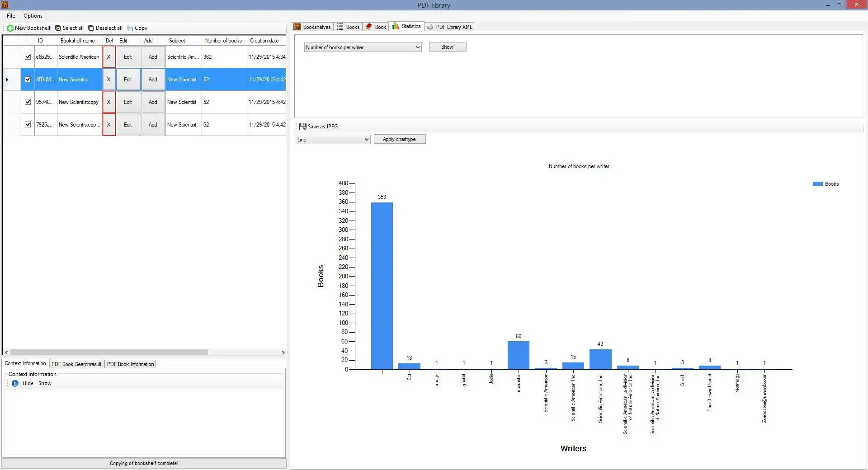Click the Deselect all icon

[91, 28]
